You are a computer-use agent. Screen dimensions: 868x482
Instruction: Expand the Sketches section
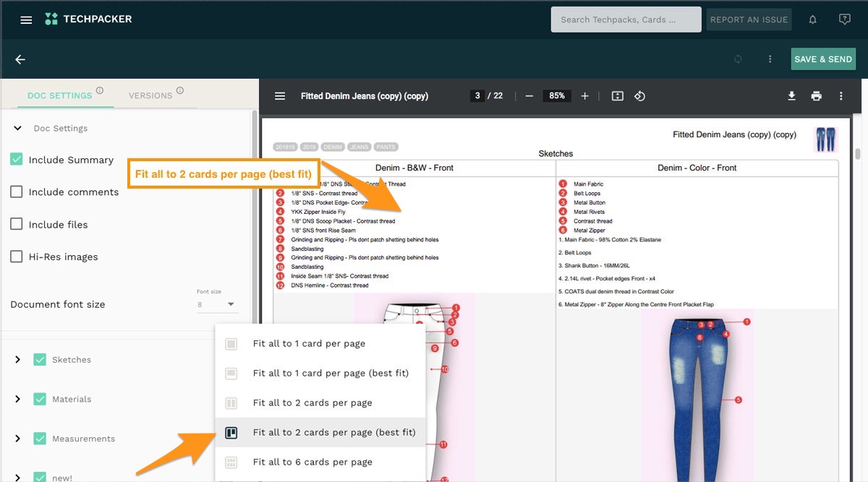(18, 359)
